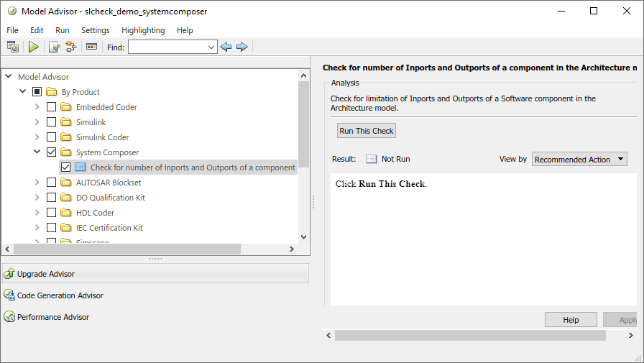Screen dimensions: 644x363
Task: Click the blue back arrow icon
Action: click(x=226, y=47)
